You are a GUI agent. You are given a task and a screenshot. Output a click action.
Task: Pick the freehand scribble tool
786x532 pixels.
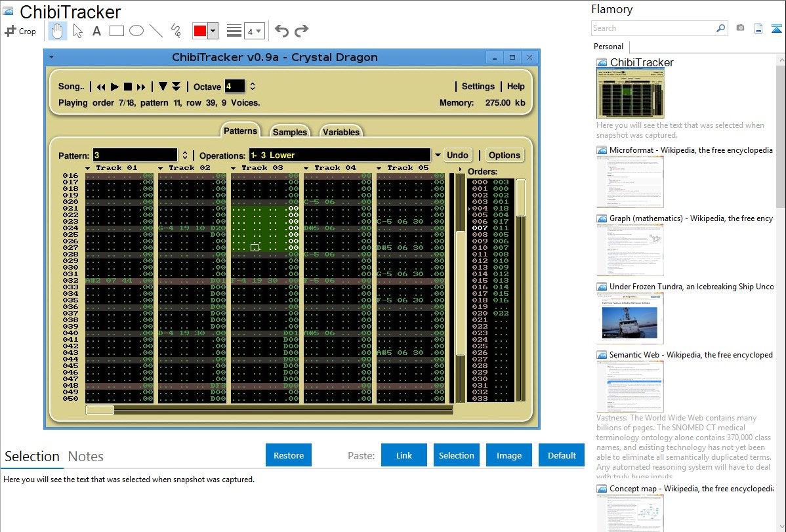point(176,31)
